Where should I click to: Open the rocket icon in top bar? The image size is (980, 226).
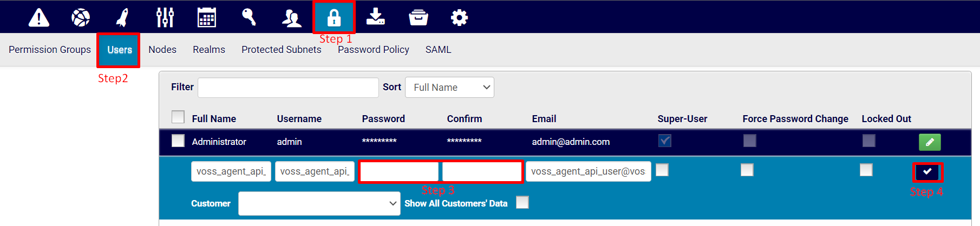[x=123, y=17]
